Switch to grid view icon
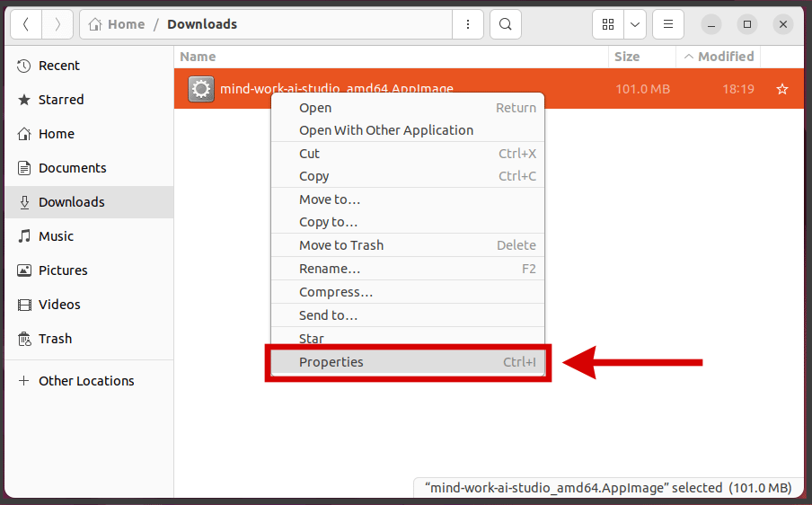 tap(608, 24)
